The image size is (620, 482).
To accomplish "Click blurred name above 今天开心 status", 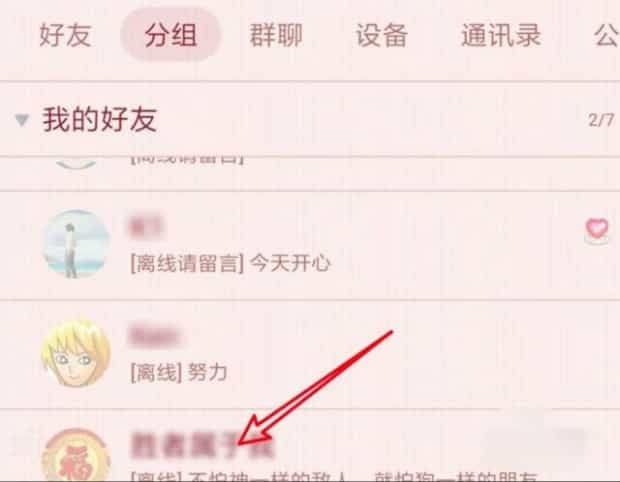I will point(146,227).
